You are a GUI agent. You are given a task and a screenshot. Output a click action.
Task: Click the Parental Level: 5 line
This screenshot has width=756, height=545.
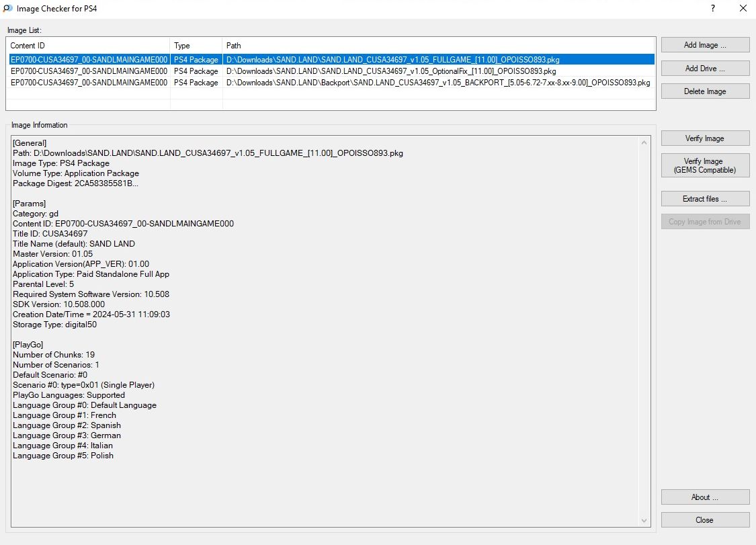pyautogui.click(x=44, y=284)
